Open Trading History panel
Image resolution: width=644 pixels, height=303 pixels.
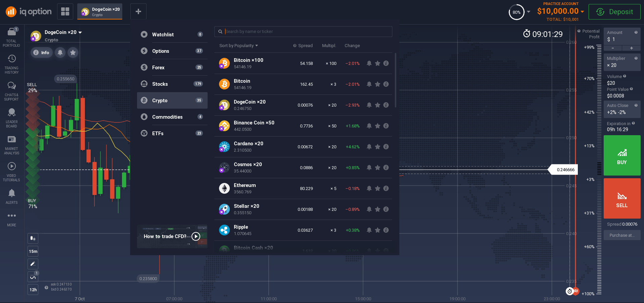pyautogui.click(x=11, y=65)
